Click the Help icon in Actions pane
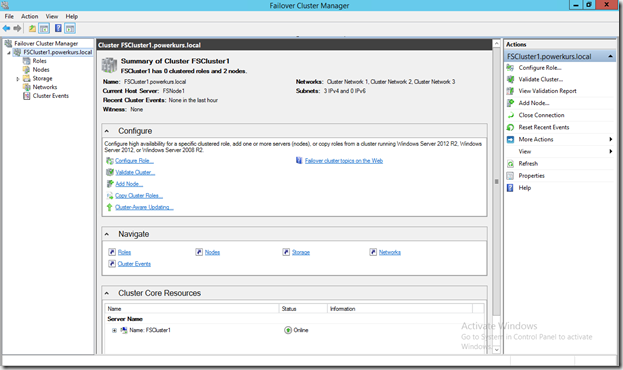The width and height of the screenshot is (623, 370). tap(510, 188)
